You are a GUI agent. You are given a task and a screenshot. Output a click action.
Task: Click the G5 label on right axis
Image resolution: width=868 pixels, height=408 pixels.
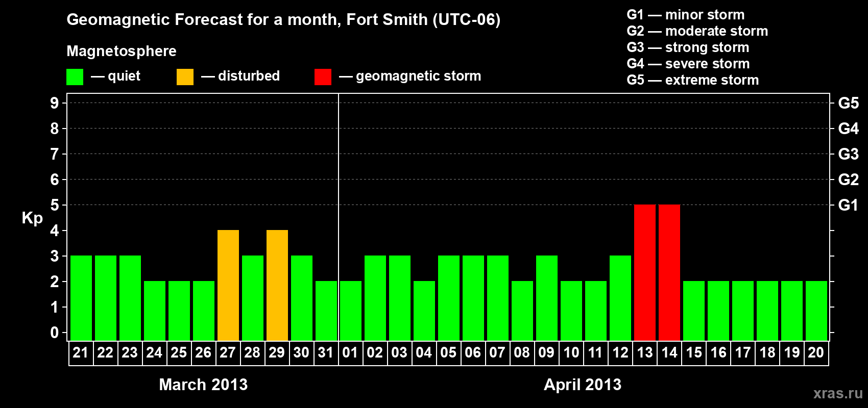848,103
